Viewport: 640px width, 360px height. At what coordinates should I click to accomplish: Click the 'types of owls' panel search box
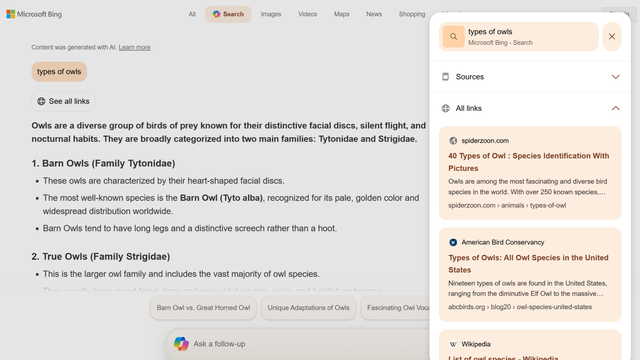coord(519,37)
